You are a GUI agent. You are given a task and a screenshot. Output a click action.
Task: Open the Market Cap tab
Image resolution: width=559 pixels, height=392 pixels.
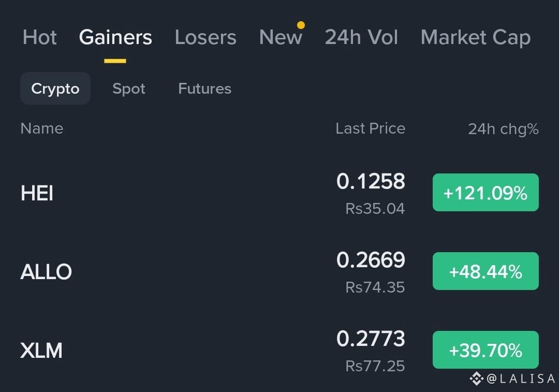476,38
